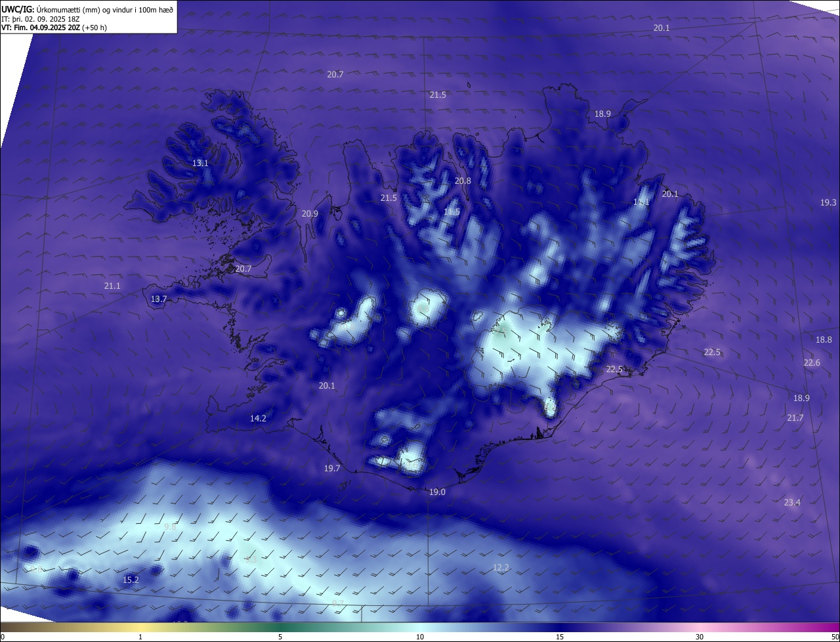Click the wind value 13.1 over the Westfjords
The image size is (840, 642).
pos(200,163)
